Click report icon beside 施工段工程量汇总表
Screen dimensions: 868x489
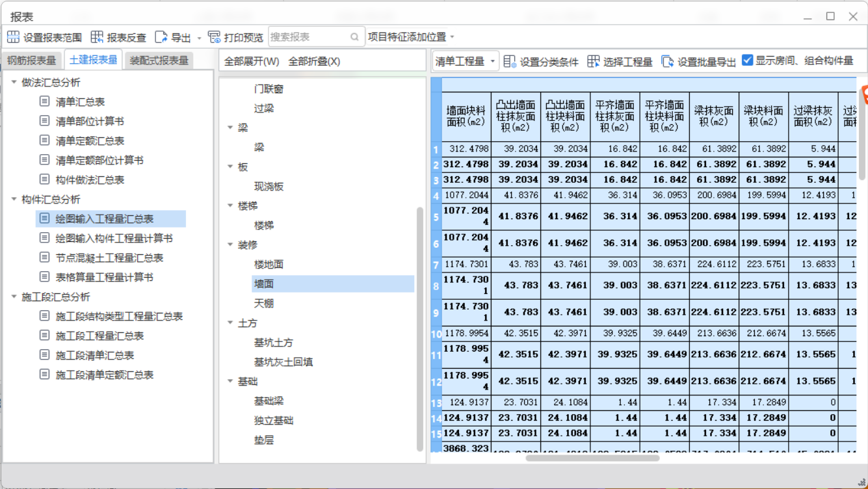44,336
